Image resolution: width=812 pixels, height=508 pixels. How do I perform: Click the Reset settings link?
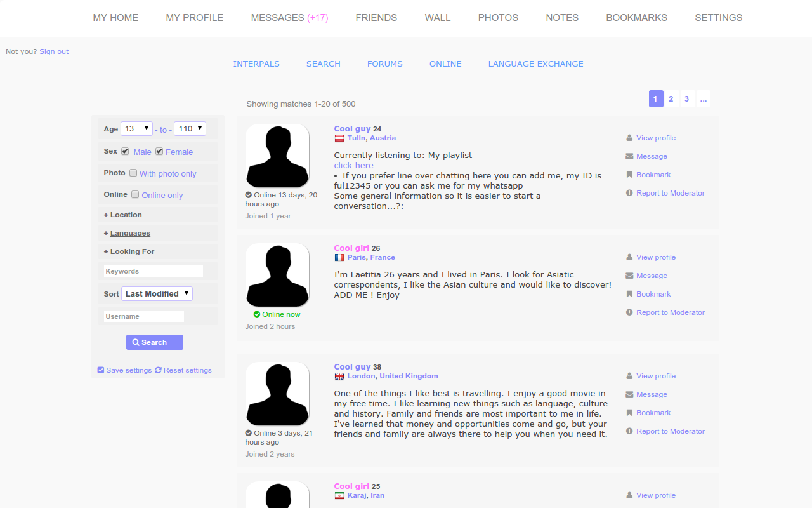(x=188, y=370)
